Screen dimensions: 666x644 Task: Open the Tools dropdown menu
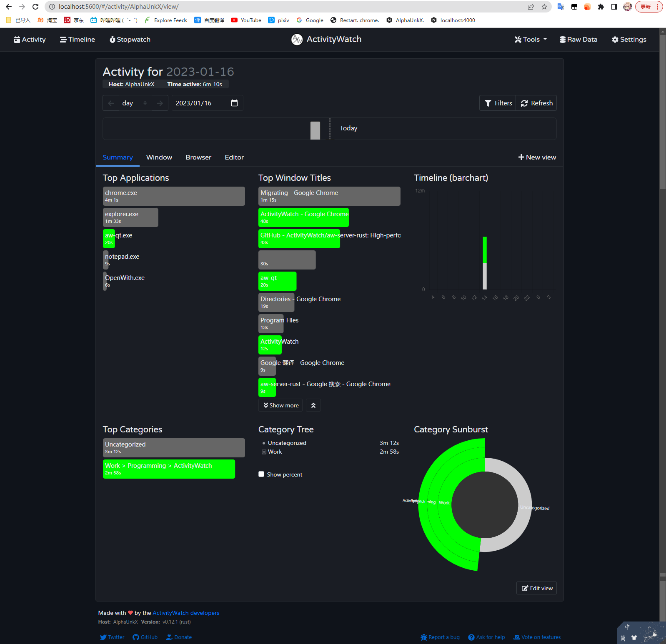[531, 40]
